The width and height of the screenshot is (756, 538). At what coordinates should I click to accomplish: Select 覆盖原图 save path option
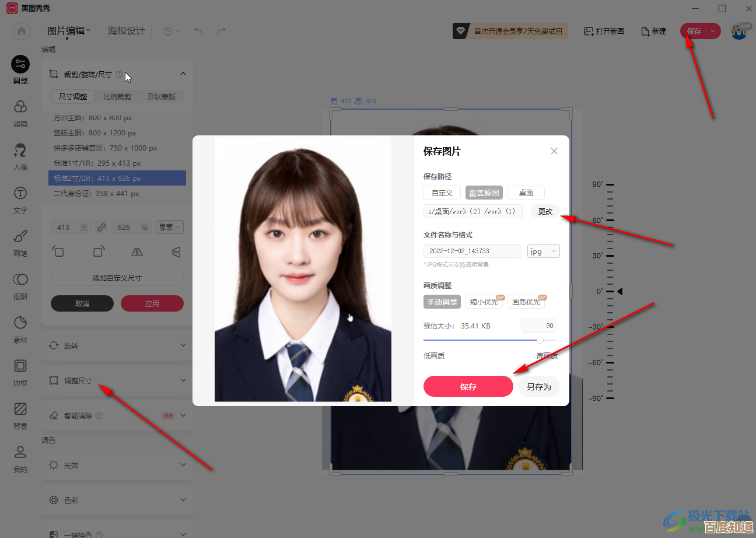click(484, 192)
